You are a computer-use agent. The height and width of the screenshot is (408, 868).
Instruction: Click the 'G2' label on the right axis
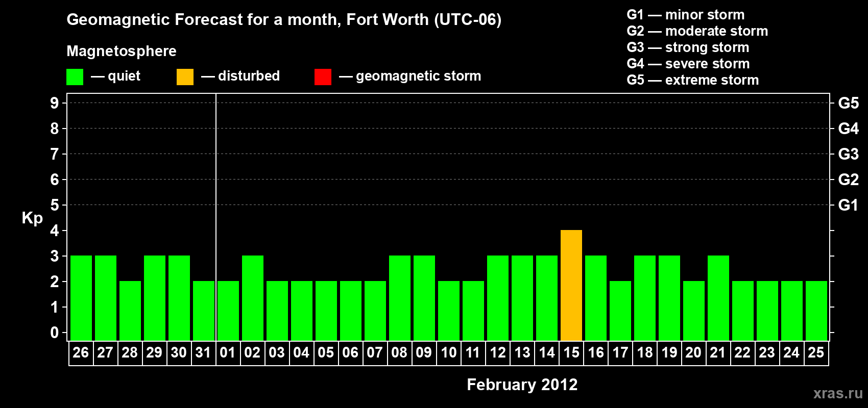point(849,180)
